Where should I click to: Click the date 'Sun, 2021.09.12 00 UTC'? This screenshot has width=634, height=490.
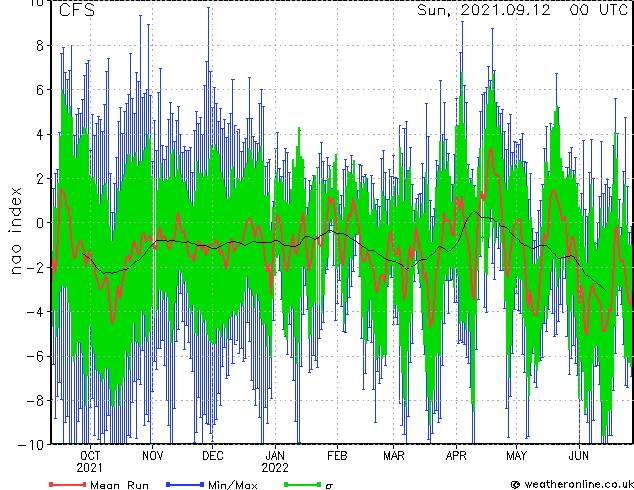tap(522, 10)
